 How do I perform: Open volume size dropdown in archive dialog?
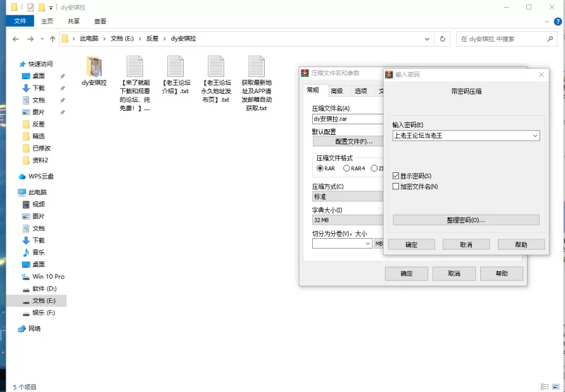click(367, 244)
